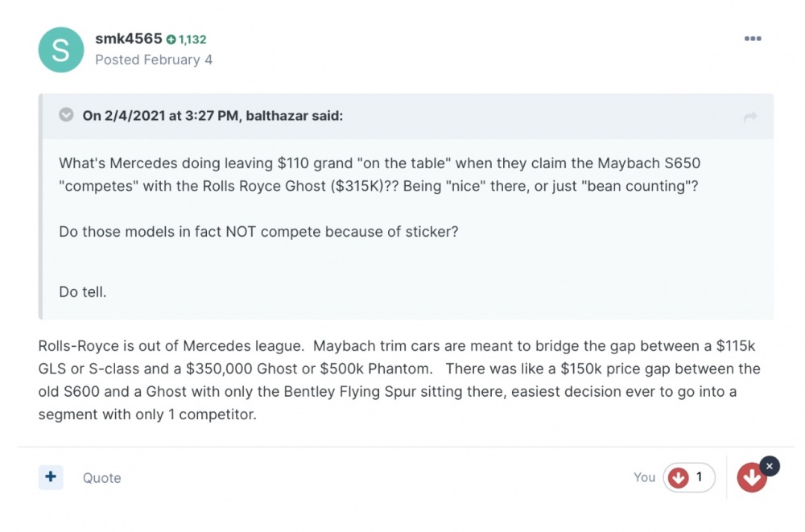Jump to the original post via the quote arrow icon
This screenshot has width=805, height=532.
coord(750,118)
